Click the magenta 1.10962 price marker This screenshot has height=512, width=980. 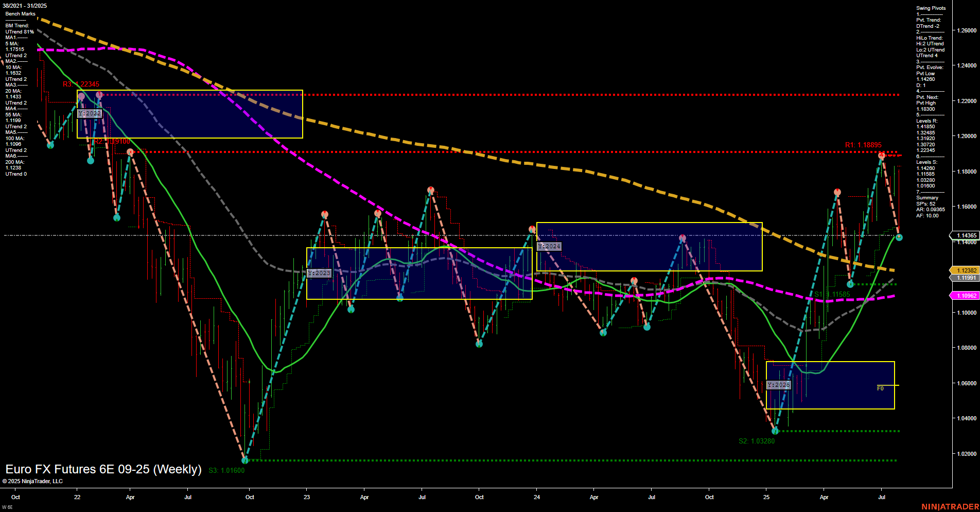coord(966,296)
